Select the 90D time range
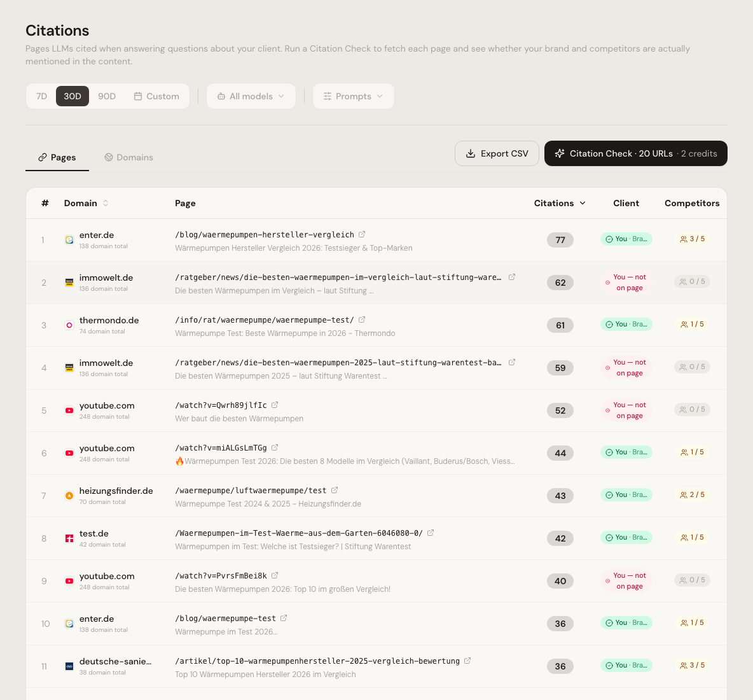The height and width of the screenshot is (700, 753). (107, 96)
